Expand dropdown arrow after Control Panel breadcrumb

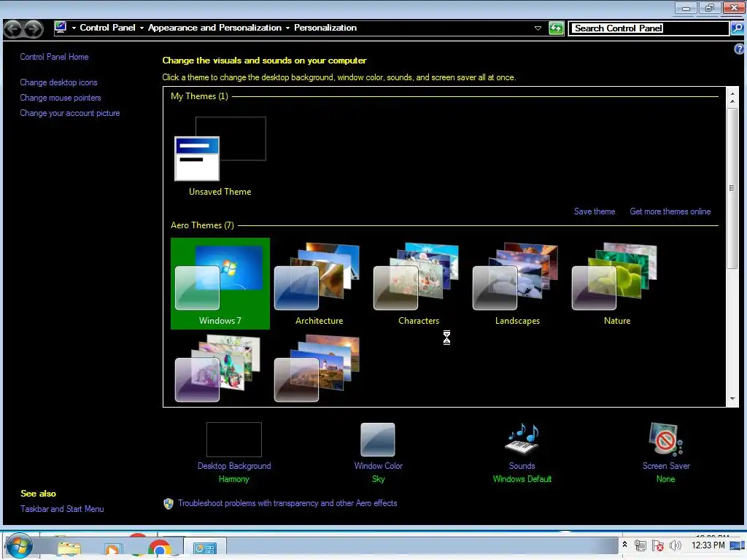point(142,28)
